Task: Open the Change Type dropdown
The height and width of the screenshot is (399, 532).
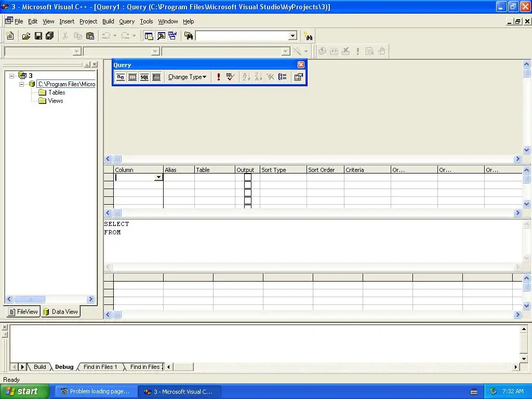Action: 187,77
